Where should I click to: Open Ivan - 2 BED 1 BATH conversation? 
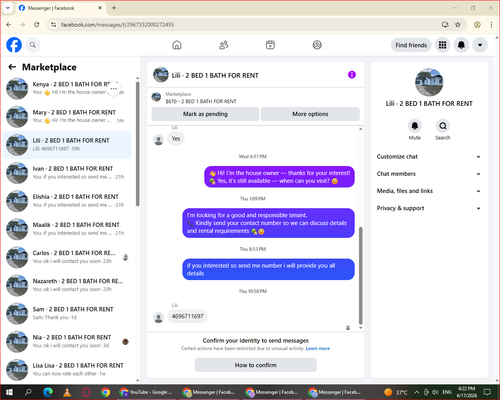(x=68, y=173)
